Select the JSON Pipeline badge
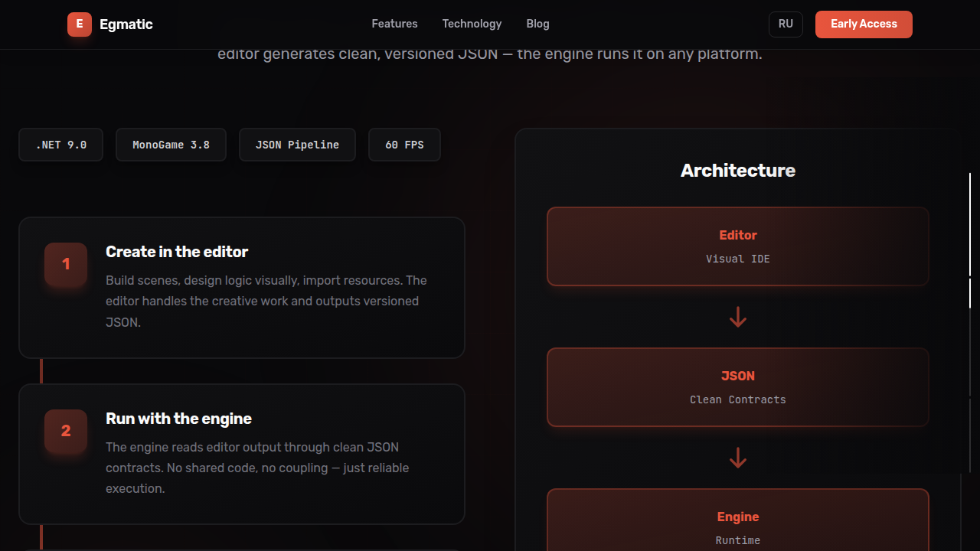This screenshot has width=980, height=551. pyautogui.click(x=297, y=145)
